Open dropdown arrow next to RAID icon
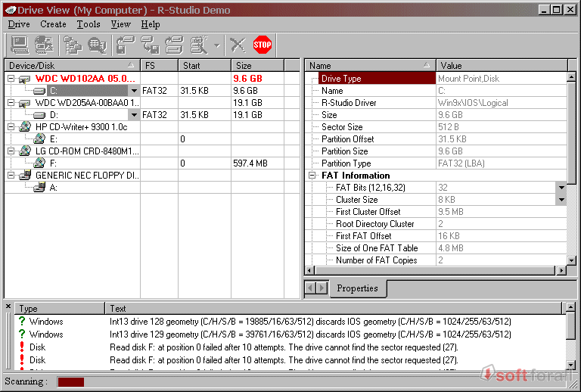Viewport: 581px width, 392px height. pos(217,45)
